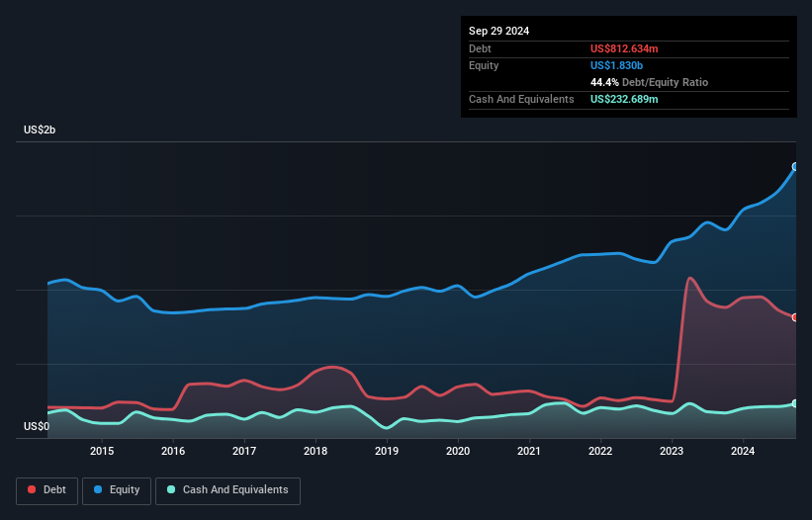Select the Cash end-point marker on teal line
The height and width of the screenshot is (520, 812).
(x=795, y=403)
